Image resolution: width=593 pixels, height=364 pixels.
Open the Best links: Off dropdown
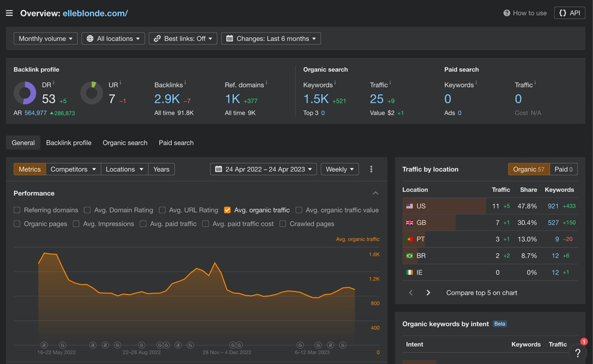click(x=183, y=38)
